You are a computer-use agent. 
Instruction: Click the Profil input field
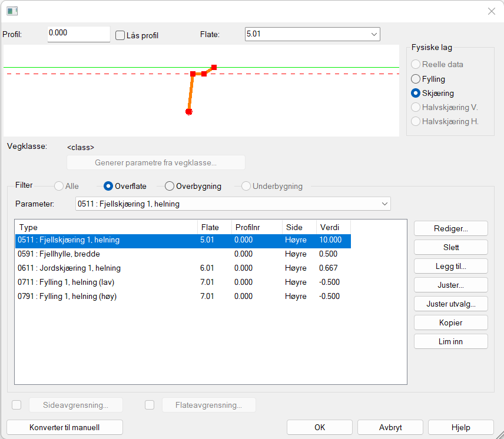78,34
